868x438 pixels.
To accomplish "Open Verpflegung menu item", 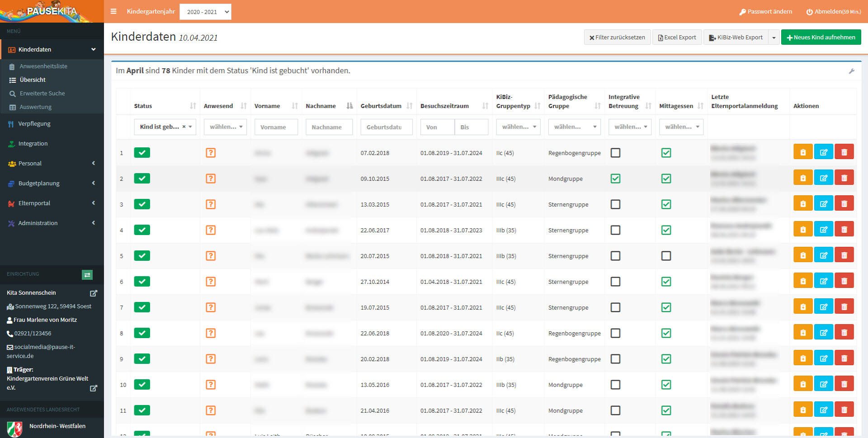I will click(34, 123).
